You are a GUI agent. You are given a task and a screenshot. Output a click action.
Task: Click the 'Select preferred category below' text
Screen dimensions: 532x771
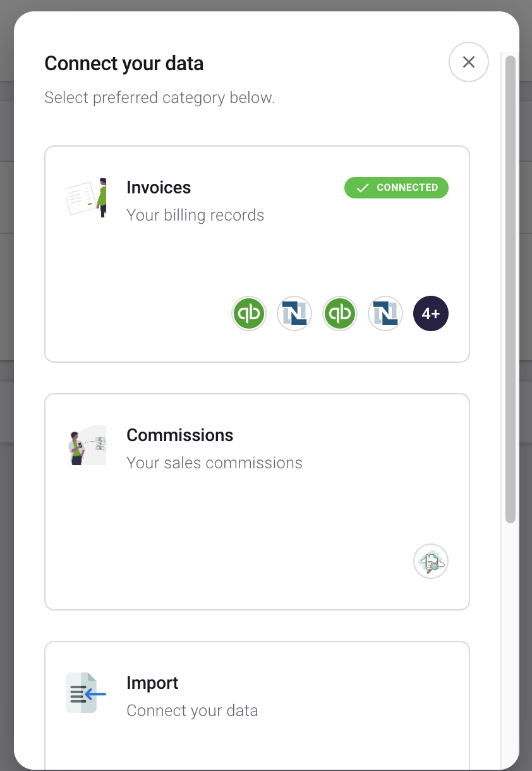click(159, 98)
